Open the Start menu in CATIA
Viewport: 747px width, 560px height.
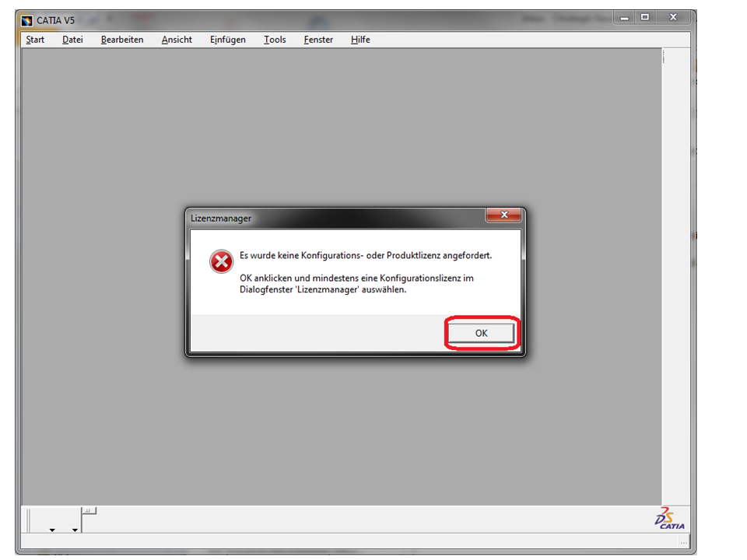pos(35,40)
